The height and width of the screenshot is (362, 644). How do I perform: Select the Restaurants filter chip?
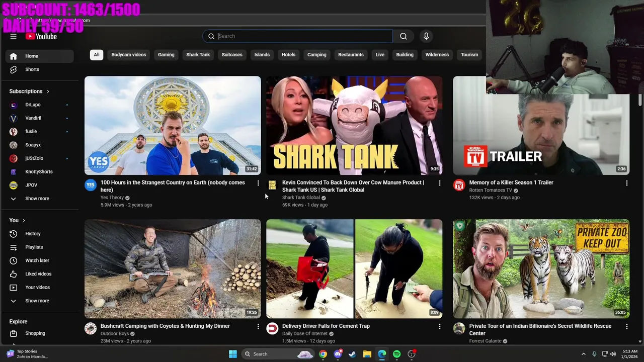[x=351, y=55]
